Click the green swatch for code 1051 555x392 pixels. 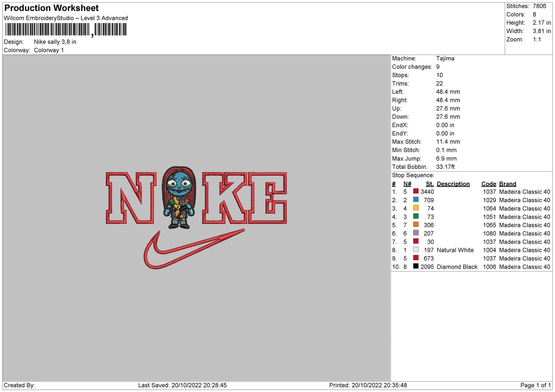point(416,216)
